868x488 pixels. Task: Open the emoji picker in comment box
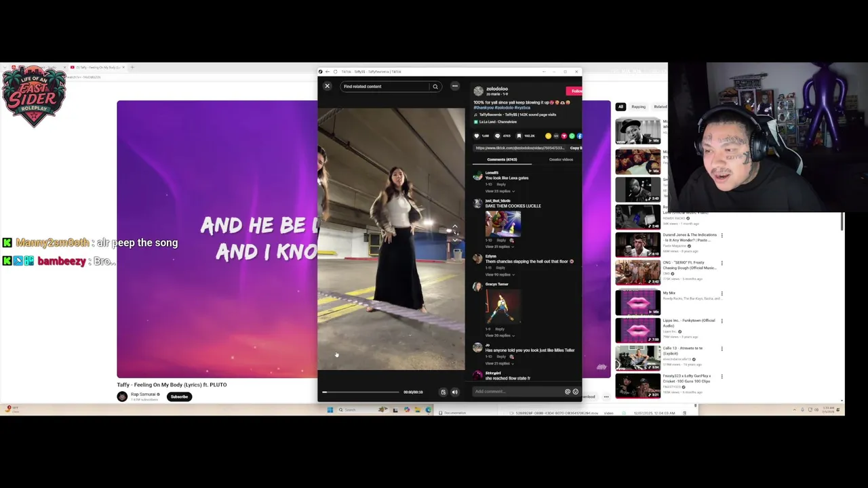pos(576,391)
